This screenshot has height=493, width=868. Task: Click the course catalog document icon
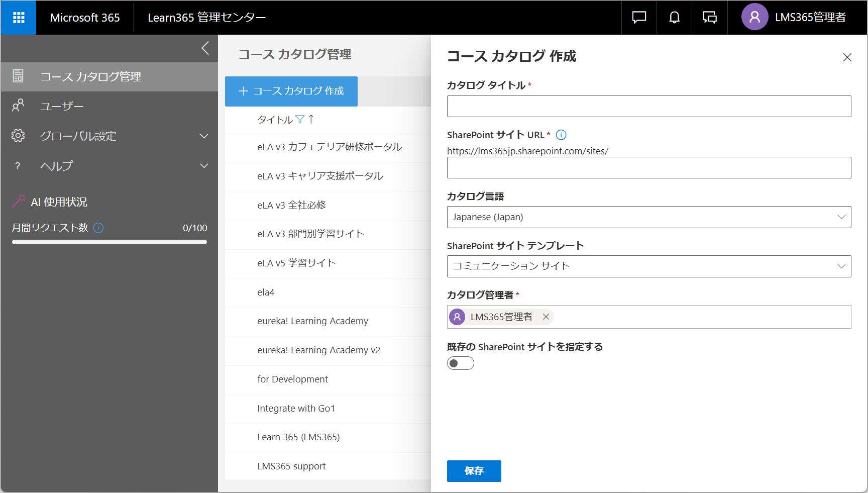18,76
